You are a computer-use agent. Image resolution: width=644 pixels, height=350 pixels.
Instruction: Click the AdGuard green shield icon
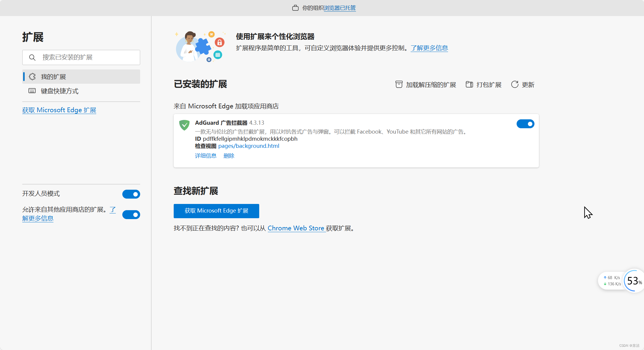184,125
